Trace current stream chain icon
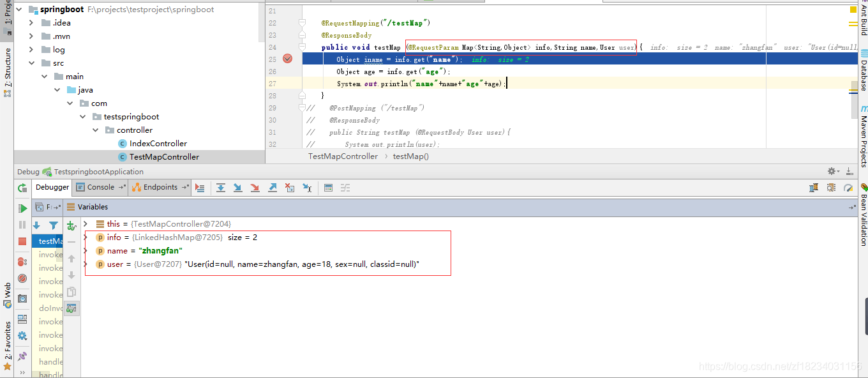 click(345, 188)
